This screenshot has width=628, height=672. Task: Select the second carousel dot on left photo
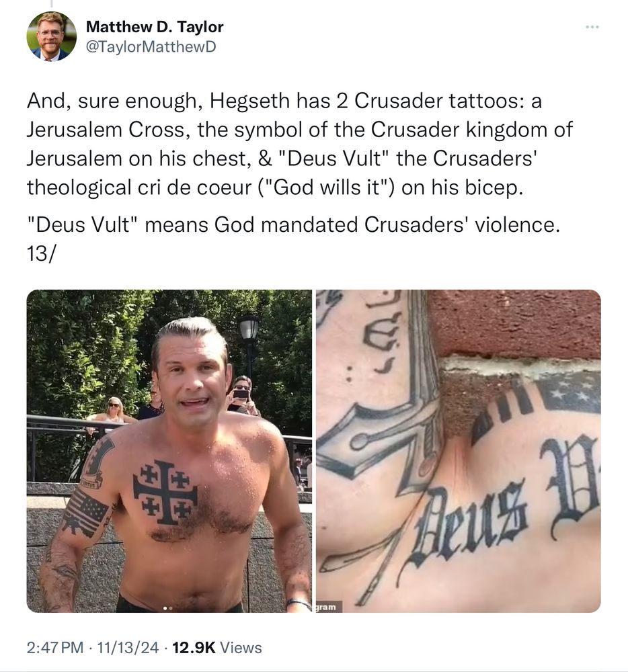click(170, 607)
